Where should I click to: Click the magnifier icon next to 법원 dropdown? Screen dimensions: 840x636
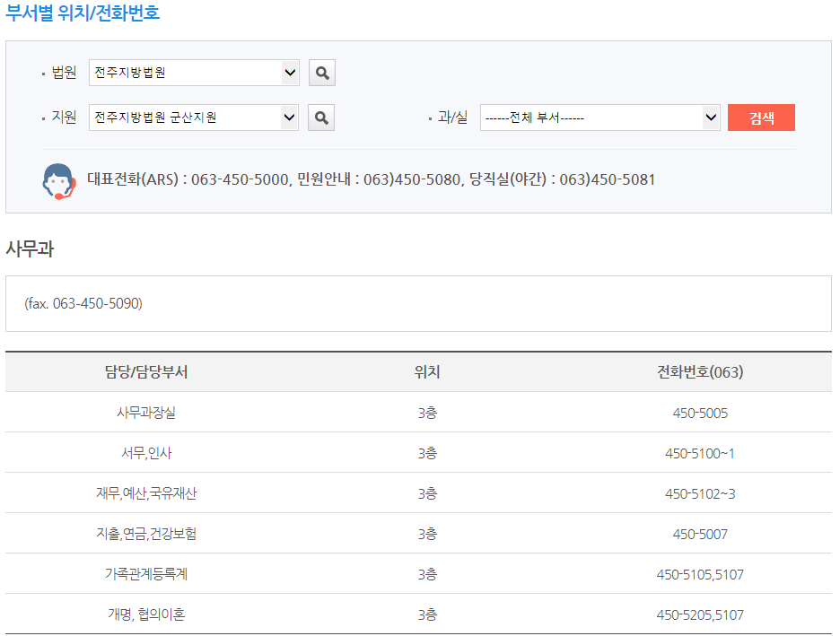322,73
